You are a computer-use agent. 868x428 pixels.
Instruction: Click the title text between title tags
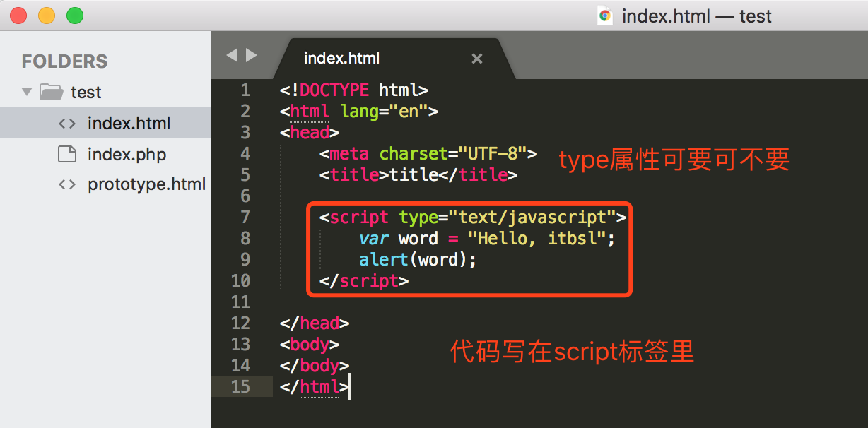pos(414,174)
